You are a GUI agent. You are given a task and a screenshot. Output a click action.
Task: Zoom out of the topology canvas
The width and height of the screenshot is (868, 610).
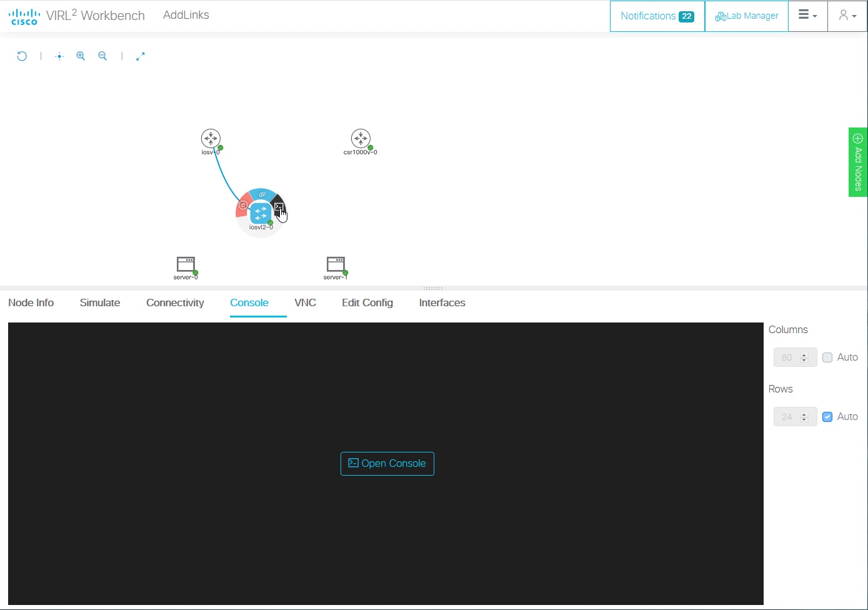[x=102, y=56]
